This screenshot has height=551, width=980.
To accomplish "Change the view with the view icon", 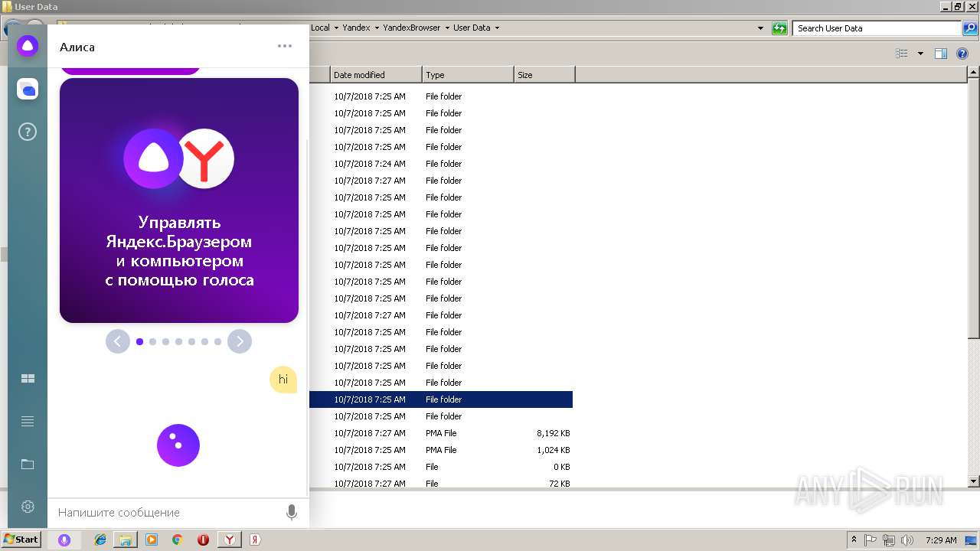I will [x=902, y=54].
